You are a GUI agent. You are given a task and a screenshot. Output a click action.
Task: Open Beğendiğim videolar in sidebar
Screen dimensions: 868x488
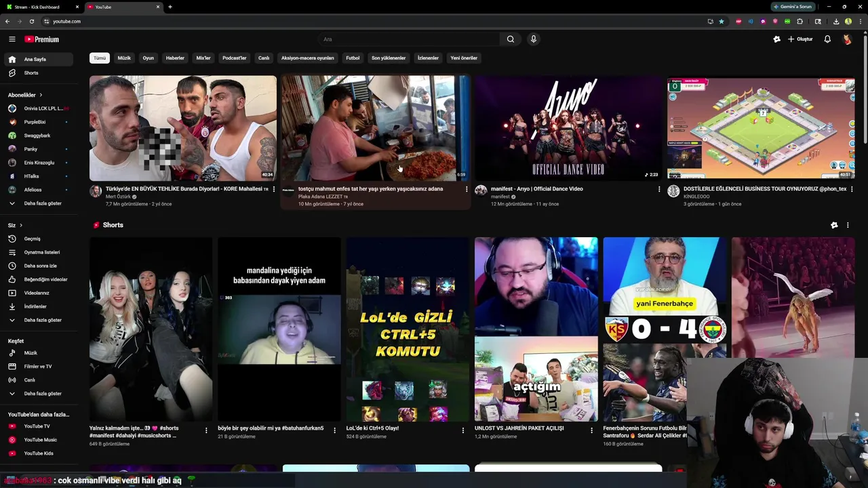click(x=37, y=279)
